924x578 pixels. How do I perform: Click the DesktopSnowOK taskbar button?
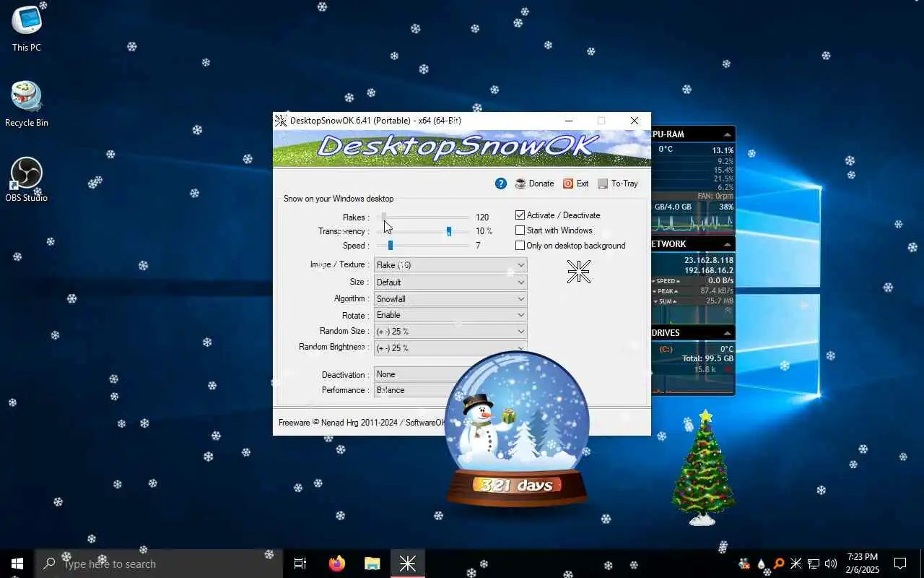408,564
